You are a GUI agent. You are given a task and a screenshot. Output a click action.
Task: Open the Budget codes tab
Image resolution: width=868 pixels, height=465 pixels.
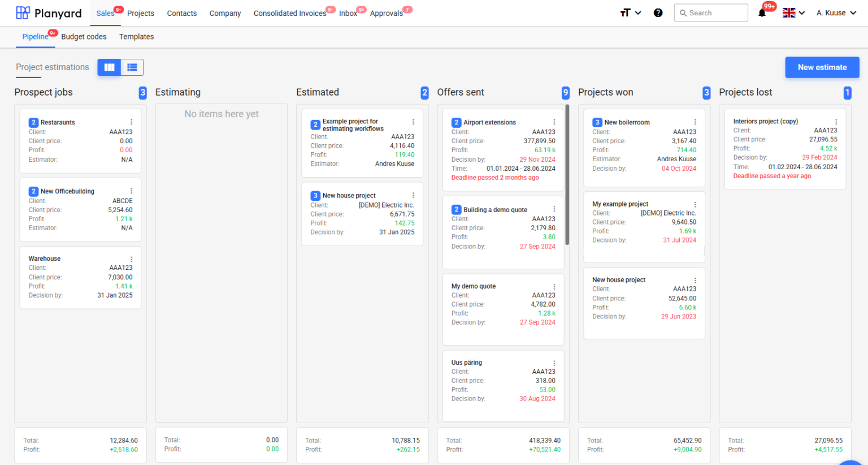click(84, 37)
